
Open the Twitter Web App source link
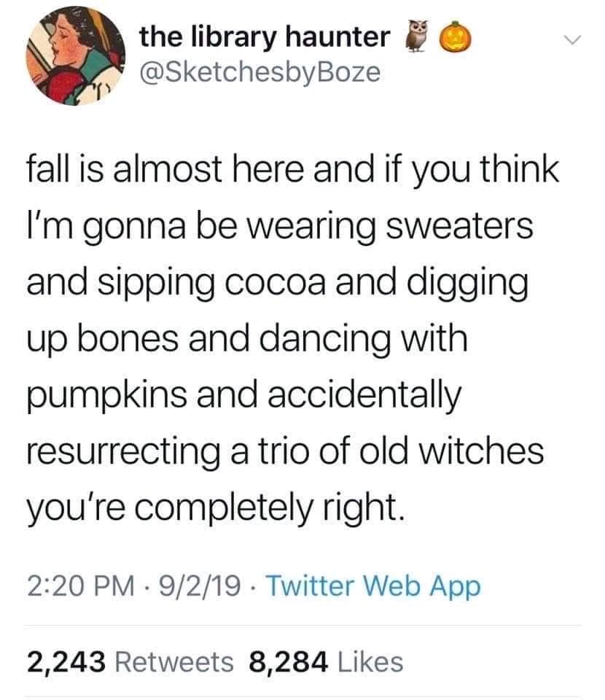click(372, 586)
